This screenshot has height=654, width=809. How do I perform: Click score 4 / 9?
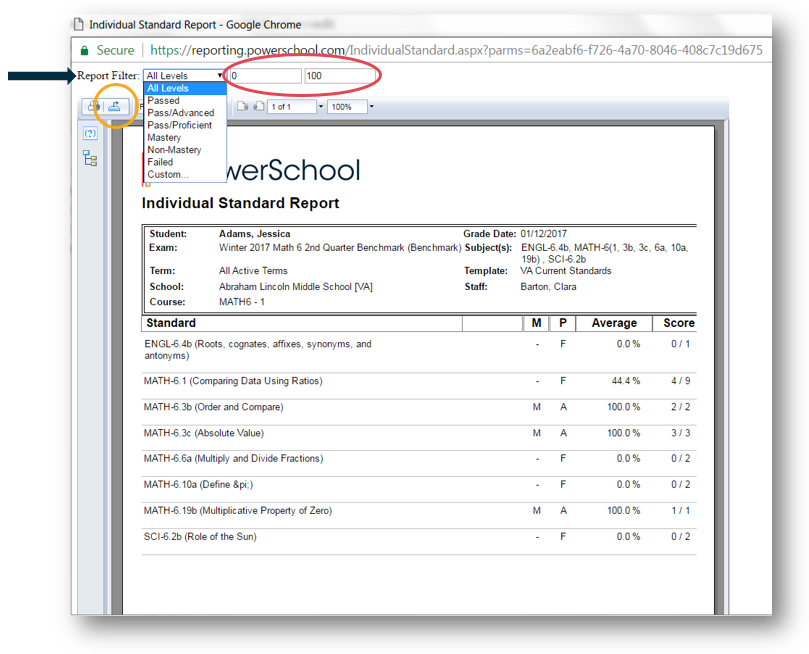point(681,381)
